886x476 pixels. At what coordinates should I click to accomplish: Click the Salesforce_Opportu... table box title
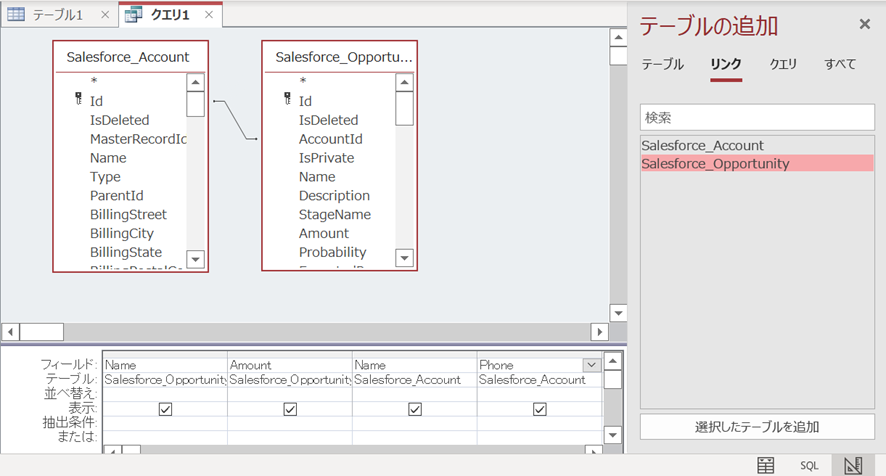pyautogui.click(x=343, y=57)
